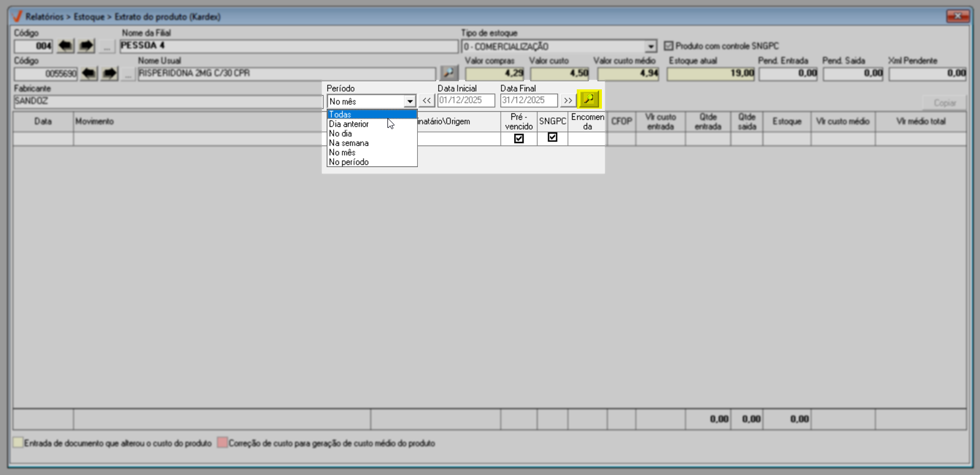Click the previous branch arrow next to code 004
The height and width of the screenshot is (475, 980).
coord(65,46)
